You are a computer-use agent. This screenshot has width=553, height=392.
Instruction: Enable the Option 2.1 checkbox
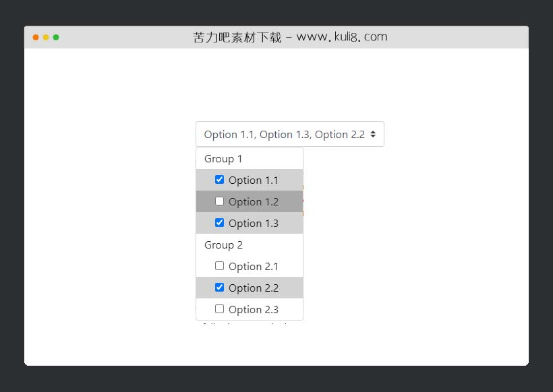coord(219,266)
